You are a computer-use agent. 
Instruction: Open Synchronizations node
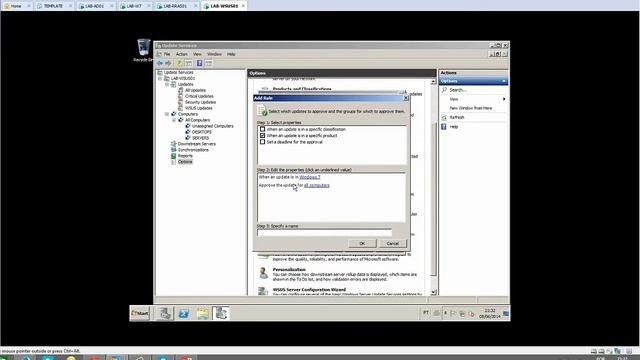click(193, 150)
